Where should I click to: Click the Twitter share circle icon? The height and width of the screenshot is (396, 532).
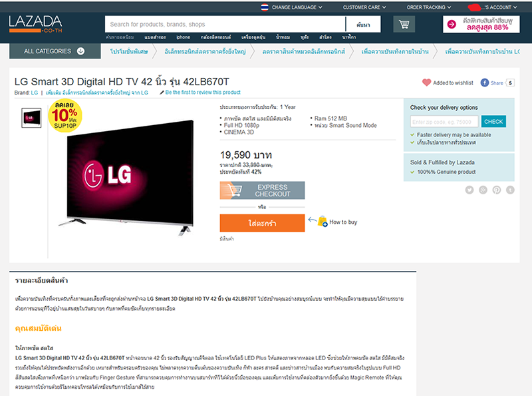(x=469, y=190)
